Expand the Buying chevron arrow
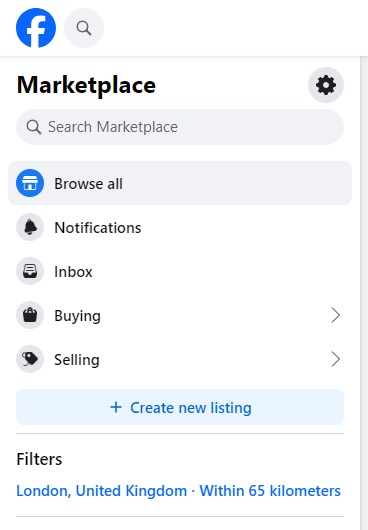Image resolution: width=368 pixels, height=530 pixels. 335,315
